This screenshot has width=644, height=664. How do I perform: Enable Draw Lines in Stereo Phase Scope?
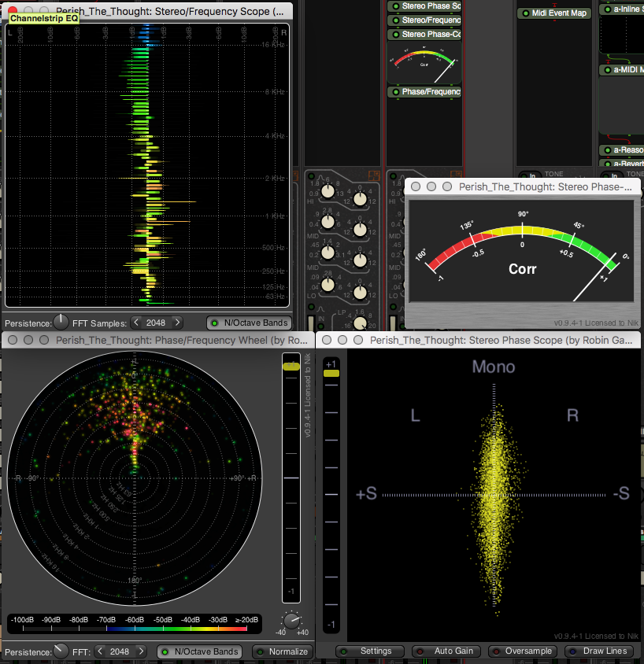pyautogui.click(x=599, y=651)
